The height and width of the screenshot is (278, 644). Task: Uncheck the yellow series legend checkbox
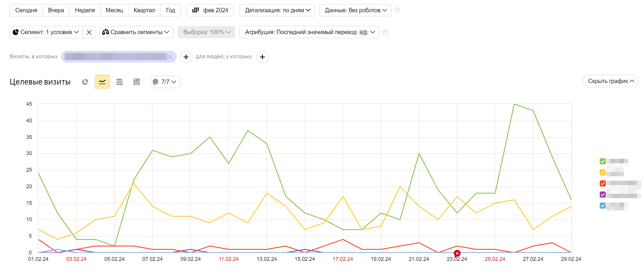point(603,173)
